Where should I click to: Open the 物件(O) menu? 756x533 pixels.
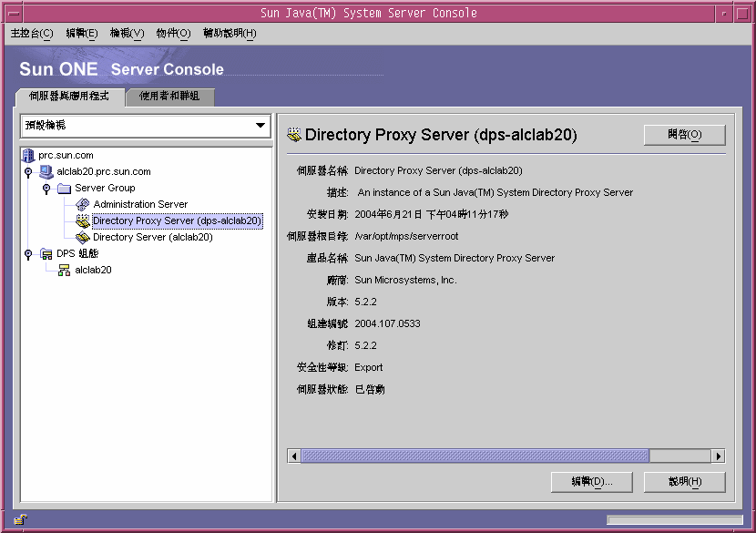click(x=171, y=33)
